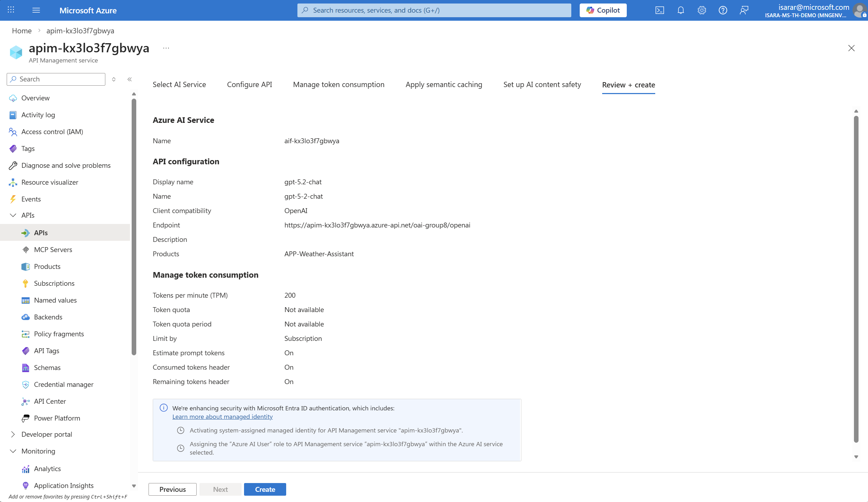Switch to Set up AI content safety tab
This screenshot has height=502, width=868.
click(542, 85)
